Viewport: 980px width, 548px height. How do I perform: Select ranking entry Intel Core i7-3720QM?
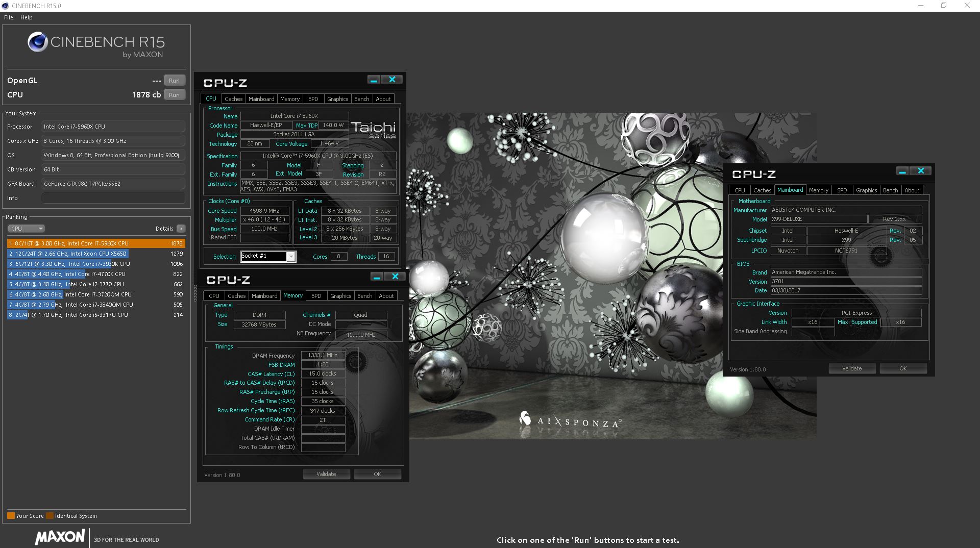coord(96,294)
